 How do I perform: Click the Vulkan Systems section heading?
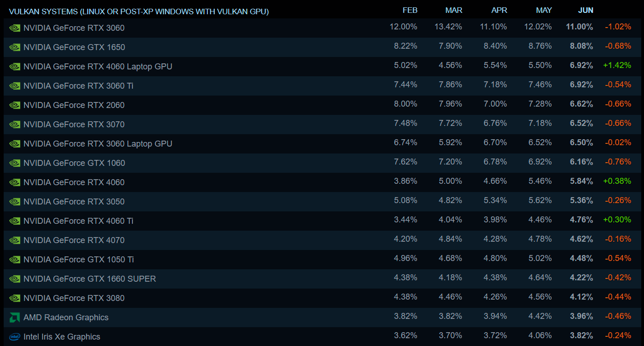[138, 11]
